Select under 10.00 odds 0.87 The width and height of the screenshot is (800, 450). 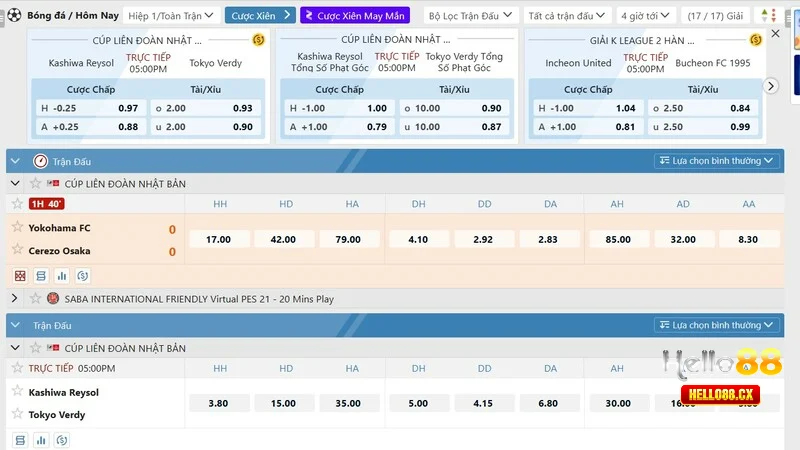tap(454, 127)
